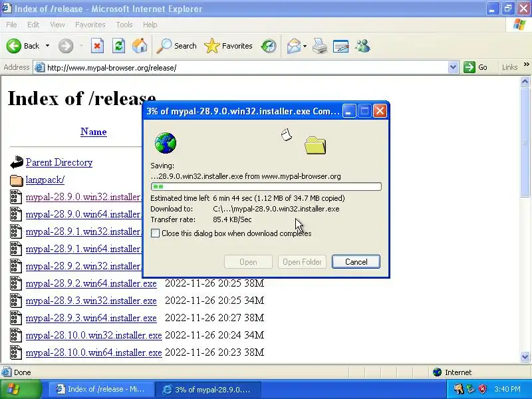Open the Tools menu

[124, 25]
